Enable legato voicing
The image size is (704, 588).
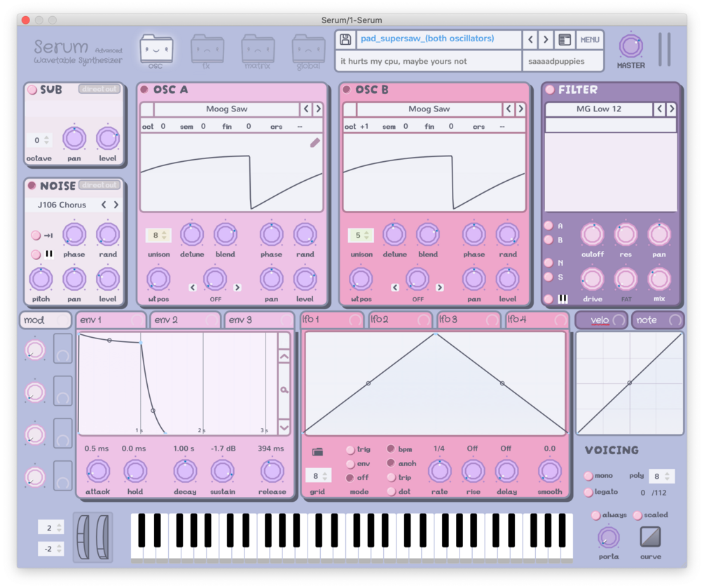[588, 492]
